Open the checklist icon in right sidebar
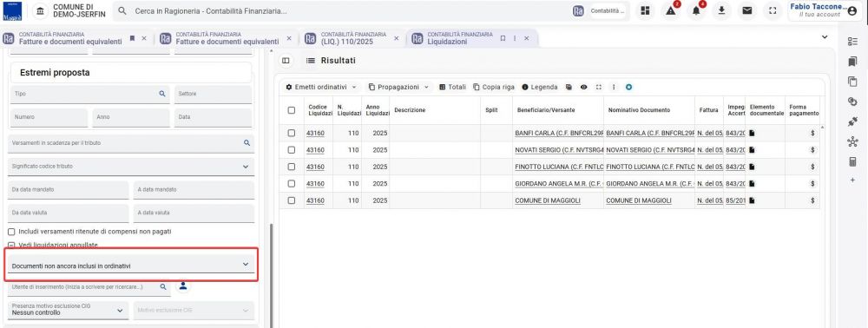 (852, 42)
